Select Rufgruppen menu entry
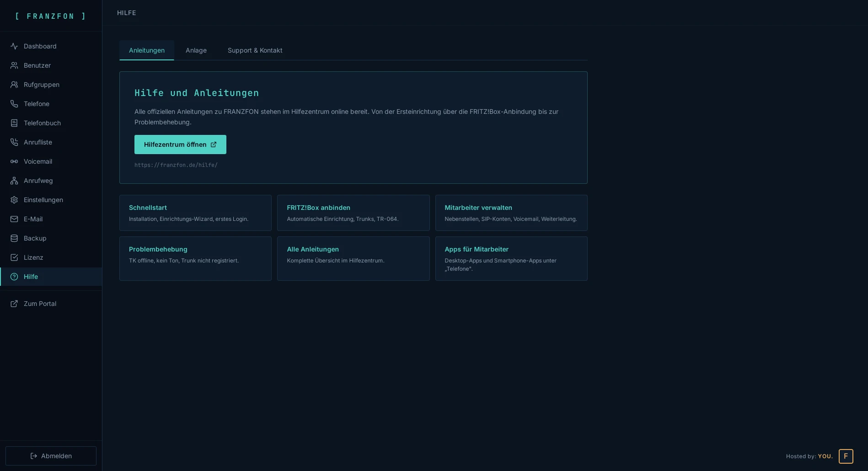 tap(42, 85)
